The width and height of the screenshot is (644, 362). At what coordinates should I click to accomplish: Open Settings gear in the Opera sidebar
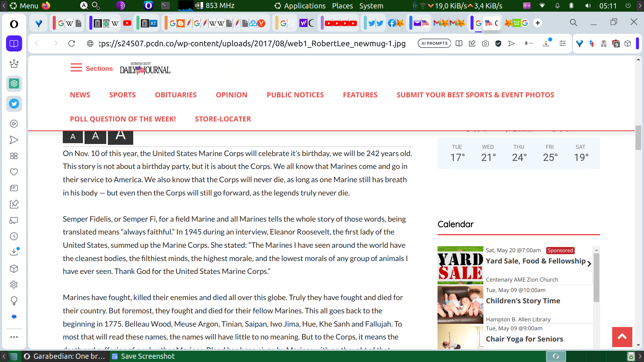click(14, 285)
